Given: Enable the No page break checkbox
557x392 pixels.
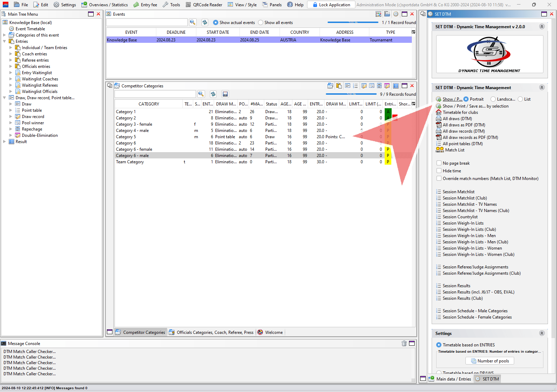Looking at the screenshot, I should 439,163.
